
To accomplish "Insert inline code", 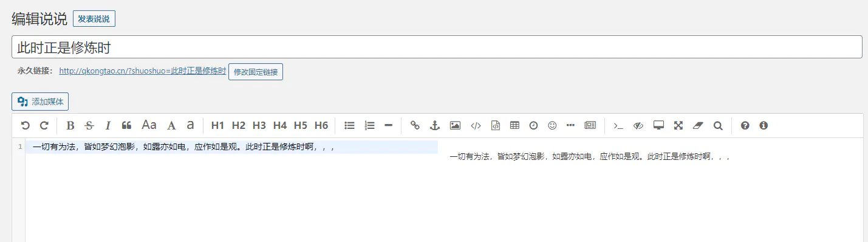I will [x=476, y=125].
